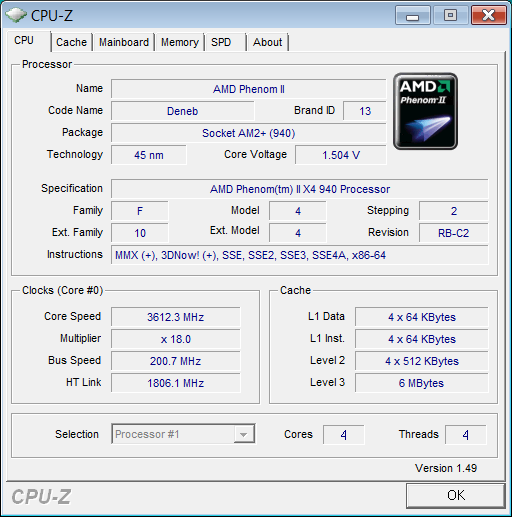Click the L1 Data cache value
Viewport: 512px width, 517px height.
pyautogui.click(x=422, y=317)
